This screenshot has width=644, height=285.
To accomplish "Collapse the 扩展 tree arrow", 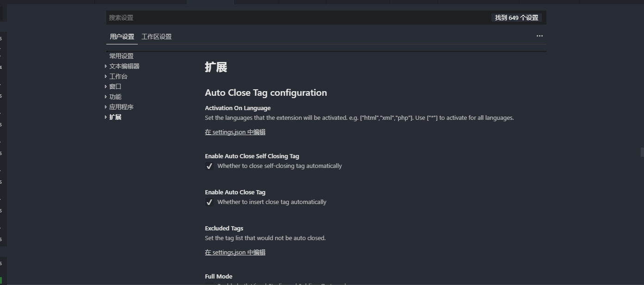I will [x=106, y=117].
